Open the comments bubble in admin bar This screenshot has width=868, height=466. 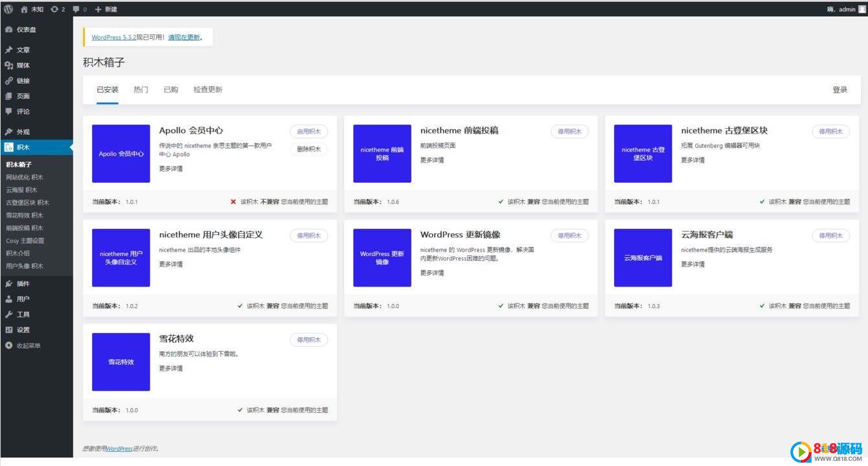click(80, 9)
